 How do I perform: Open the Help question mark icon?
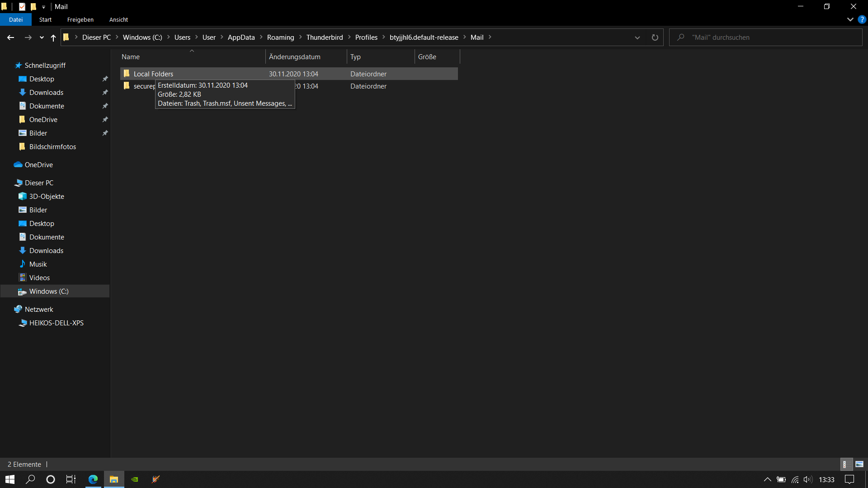(x=862, y=19)
